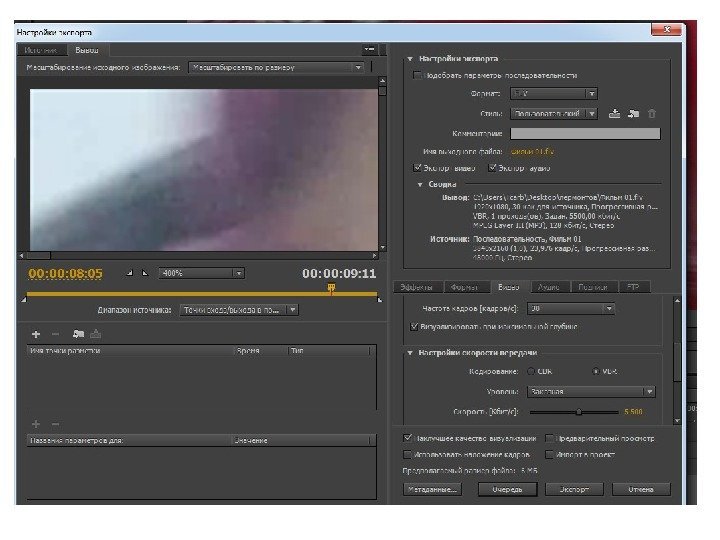Click preview horizontal scrollbar left arrow
Viewport: 720px width, 540px height.
[22, 255]
